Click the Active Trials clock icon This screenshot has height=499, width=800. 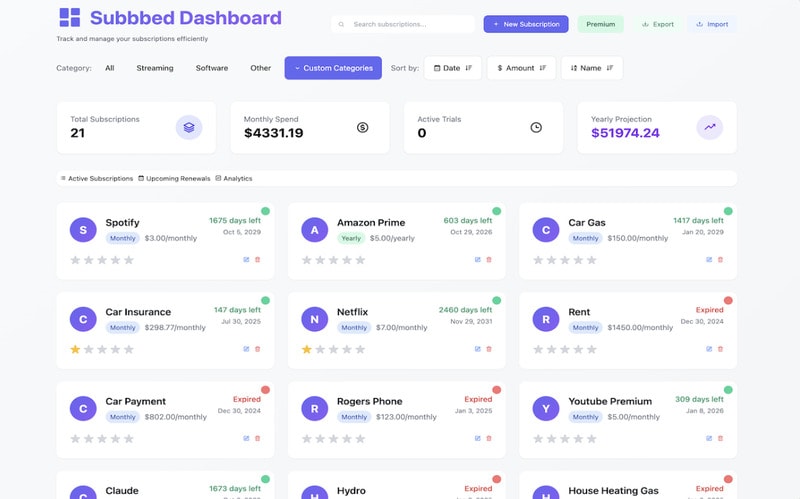(536, 127)
